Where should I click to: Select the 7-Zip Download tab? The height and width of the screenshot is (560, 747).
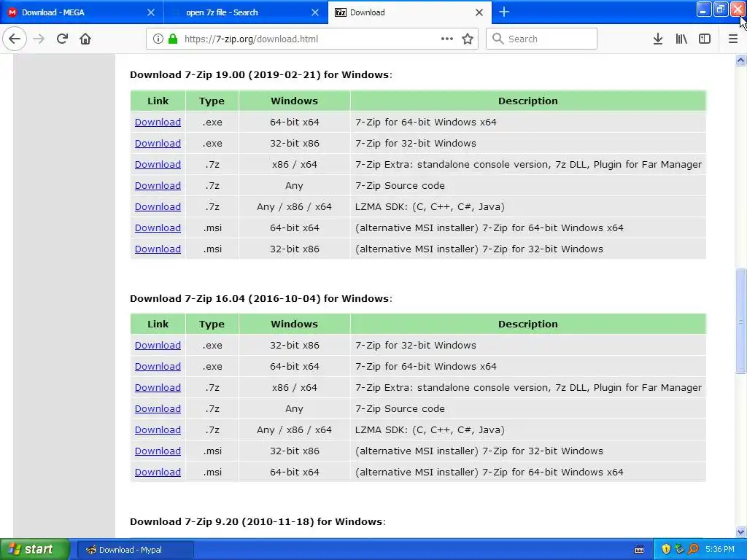point(410,12)
